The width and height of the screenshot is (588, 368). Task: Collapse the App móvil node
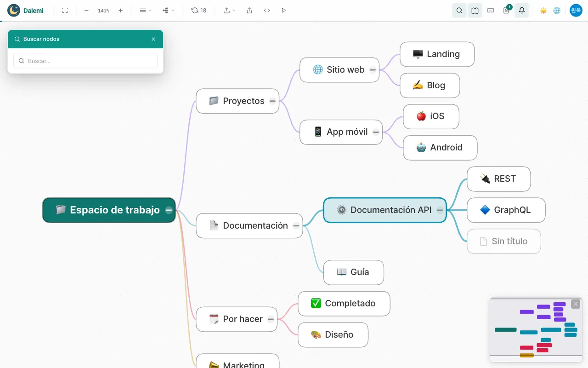[376, 132]
